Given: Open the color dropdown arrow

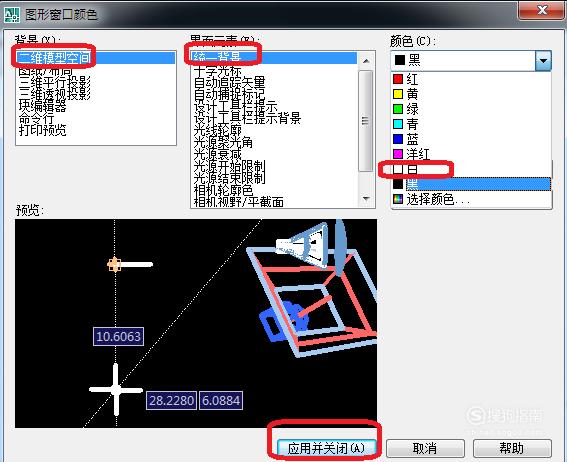Looking at the screenshot, I should tap(543, 60).
